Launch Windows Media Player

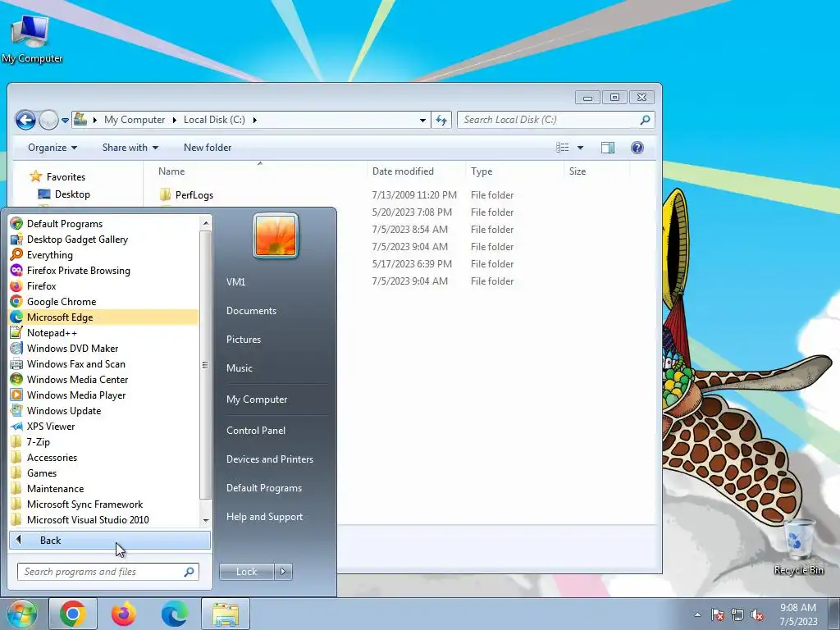pos(104,395)
